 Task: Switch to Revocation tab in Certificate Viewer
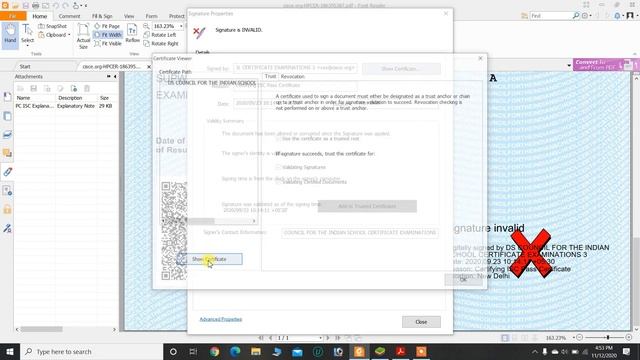click(x=292, y=76)
